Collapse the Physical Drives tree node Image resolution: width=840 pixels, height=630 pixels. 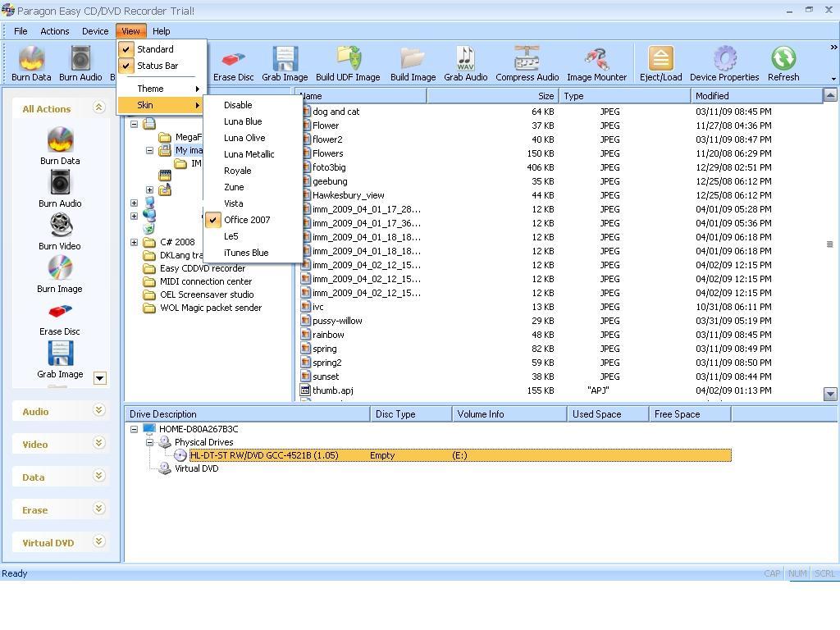pyautogui.click(x=149, y=442)
